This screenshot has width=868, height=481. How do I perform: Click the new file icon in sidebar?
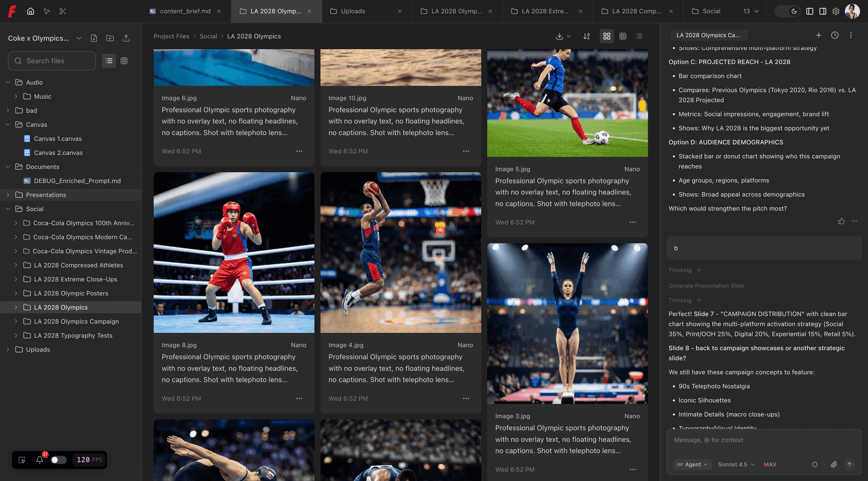click(94, 38)
